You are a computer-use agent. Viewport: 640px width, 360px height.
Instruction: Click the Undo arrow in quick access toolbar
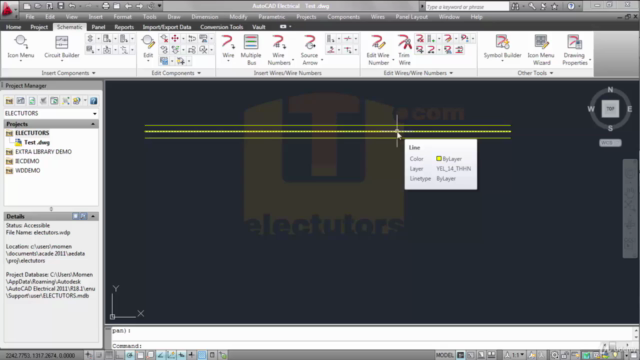click(x=72, y=6)
